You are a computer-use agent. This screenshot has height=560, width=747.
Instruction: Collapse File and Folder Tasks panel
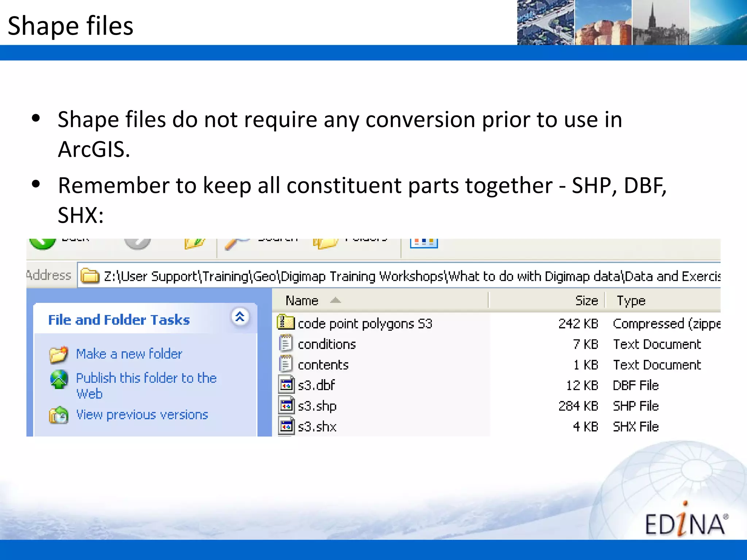point(240,317)
